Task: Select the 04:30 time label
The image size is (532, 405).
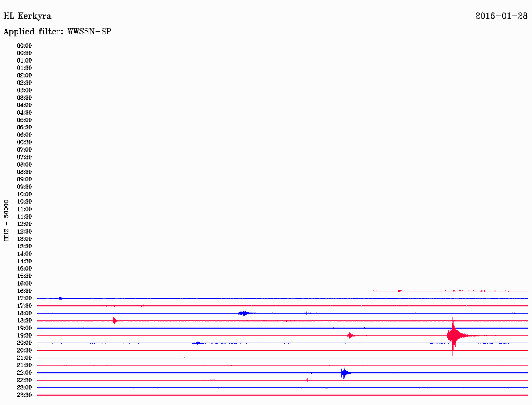Action: pyautogui.click(x=24, y=113)
